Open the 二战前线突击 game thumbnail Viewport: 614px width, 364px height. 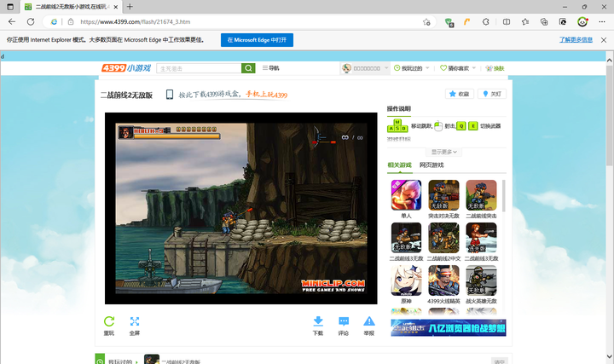pos(481,195)
